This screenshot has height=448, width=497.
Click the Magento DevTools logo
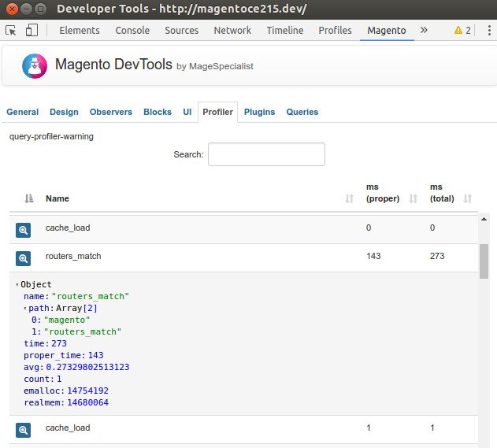[35, 66]
